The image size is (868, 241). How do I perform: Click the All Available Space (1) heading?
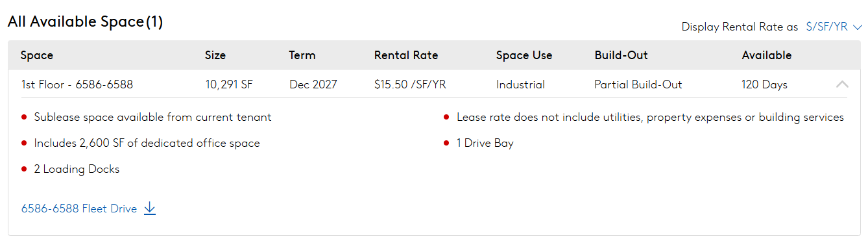pos(85,21)
